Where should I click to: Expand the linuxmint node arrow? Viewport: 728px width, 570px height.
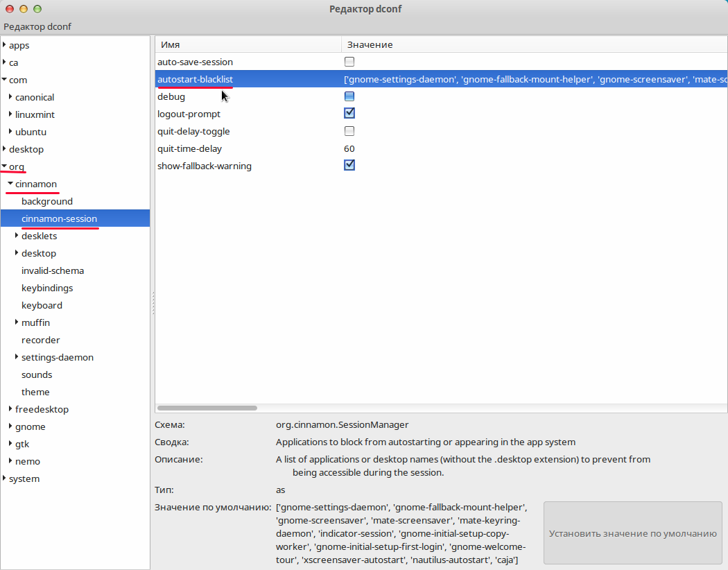pos(10,114)
